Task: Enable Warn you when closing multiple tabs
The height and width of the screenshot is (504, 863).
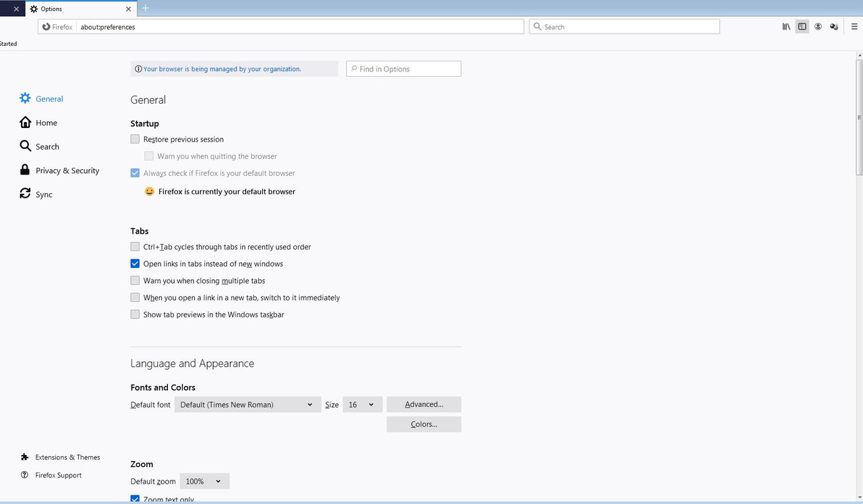Action: tap(135, 280)
